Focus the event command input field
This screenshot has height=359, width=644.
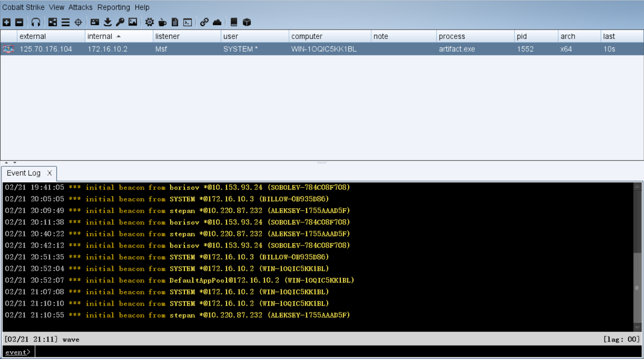point(339,352)
